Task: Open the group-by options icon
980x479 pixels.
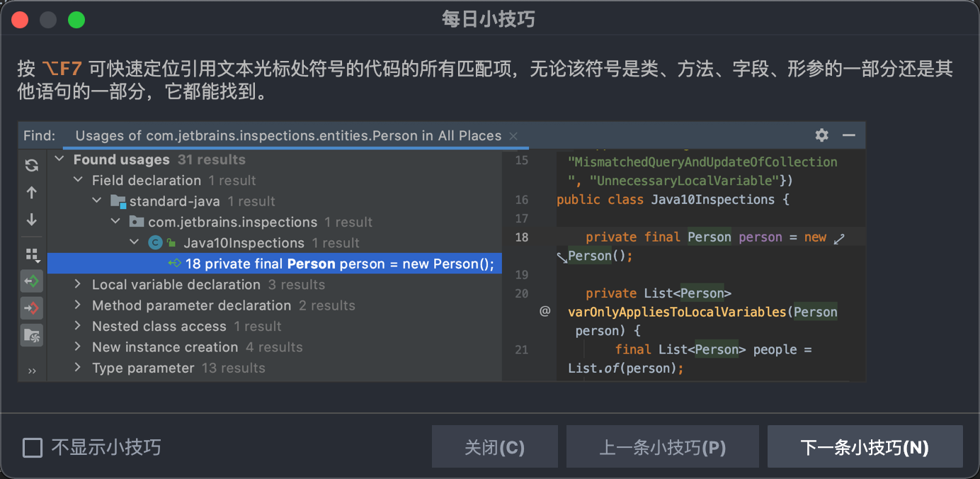Action: coord(31,254)
